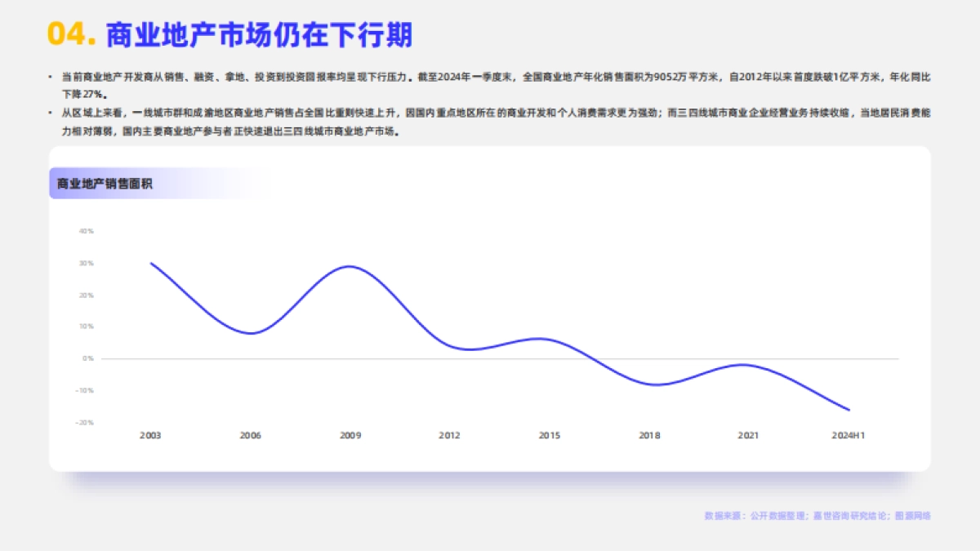Click the 2024H1 label on the x-axis

click(850, 436)
